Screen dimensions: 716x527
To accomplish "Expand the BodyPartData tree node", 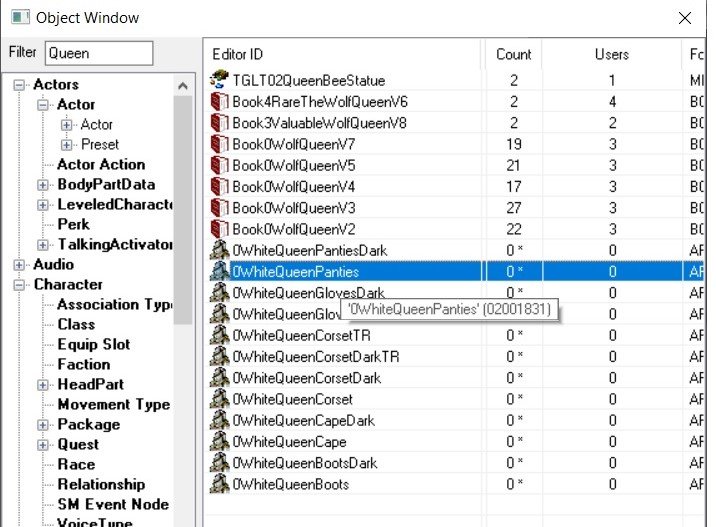I will (x=43, y=185).
